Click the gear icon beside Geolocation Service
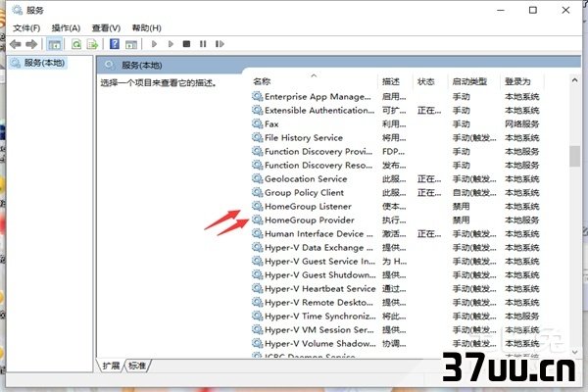 click(257, 178)
